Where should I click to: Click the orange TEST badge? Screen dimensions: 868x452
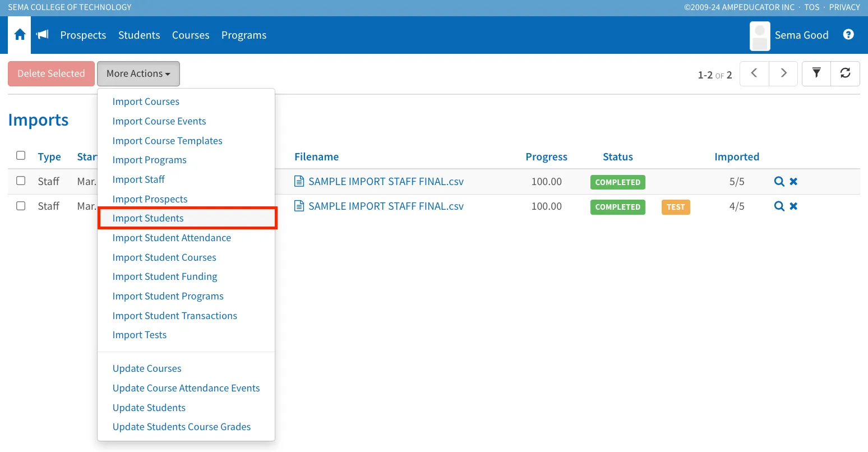[676, 207]
